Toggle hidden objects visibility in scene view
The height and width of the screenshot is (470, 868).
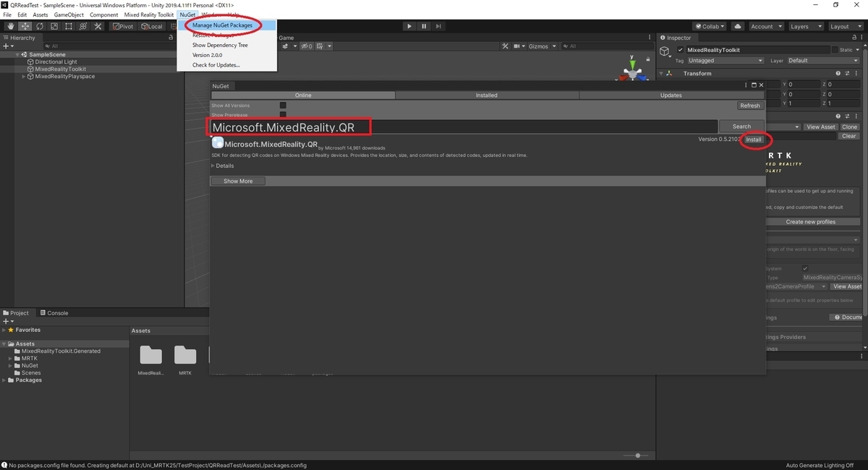point(305,46)
